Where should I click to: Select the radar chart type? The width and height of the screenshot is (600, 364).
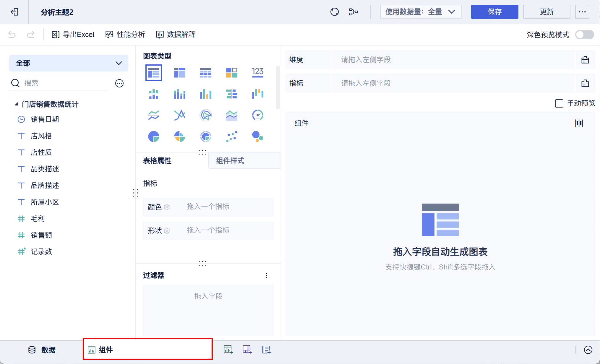point(205,115)
